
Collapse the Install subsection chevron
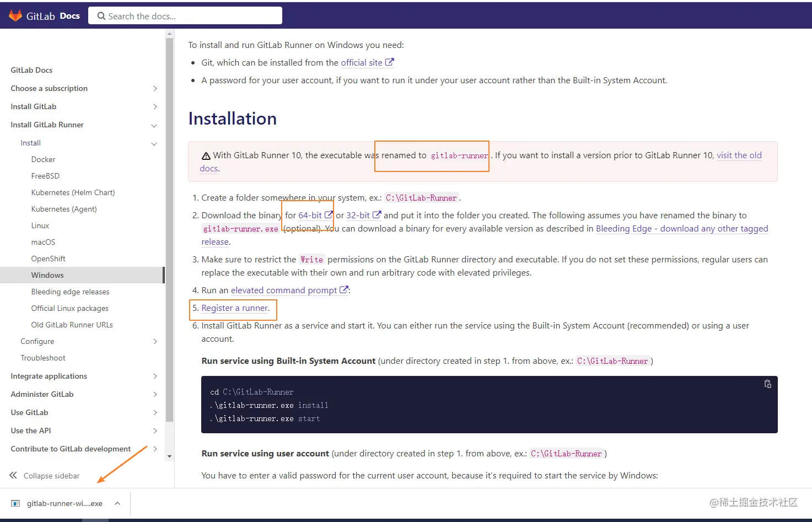coord(154,144)
